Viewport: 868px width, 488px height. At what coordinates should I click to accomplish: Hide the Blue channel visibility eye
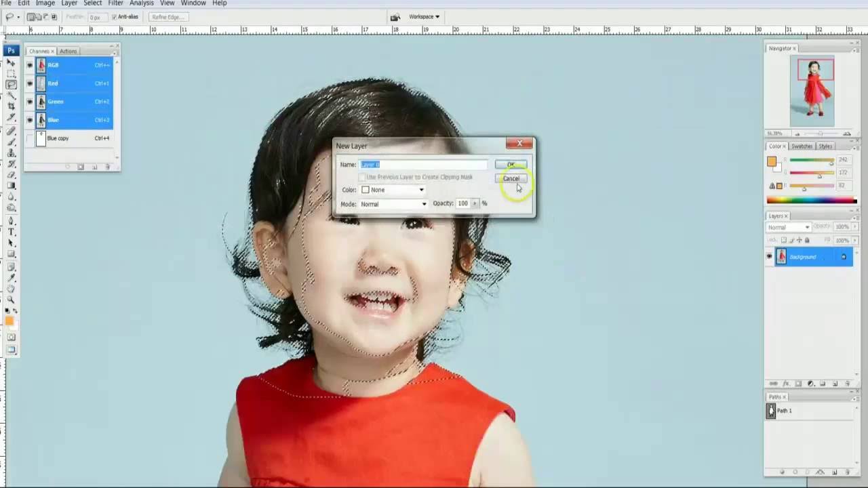(x=29, y=120)
